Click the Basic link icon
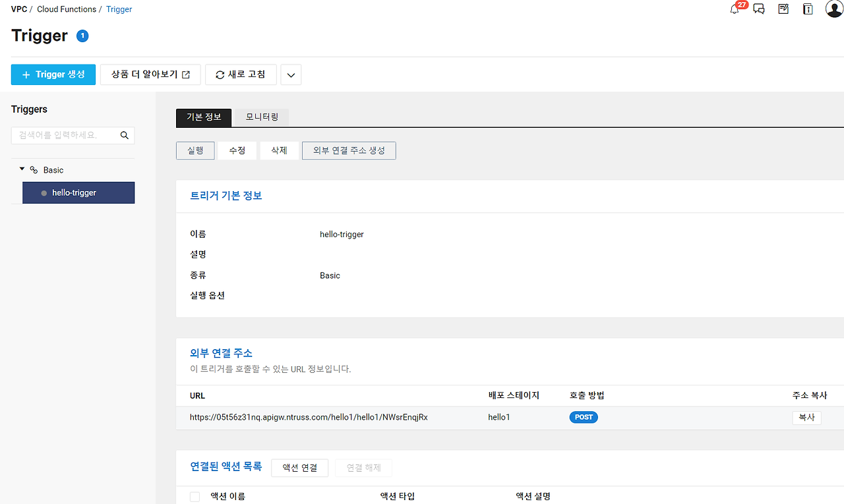 (34, 170)
